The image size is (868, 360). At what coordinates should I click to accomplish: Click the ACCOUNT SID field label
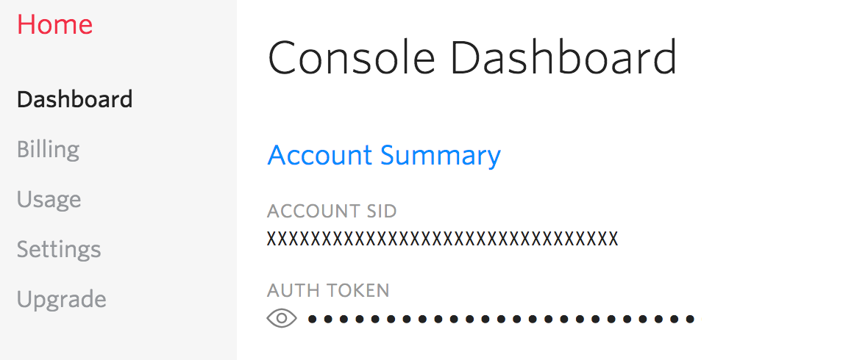(x=332, y=212)
